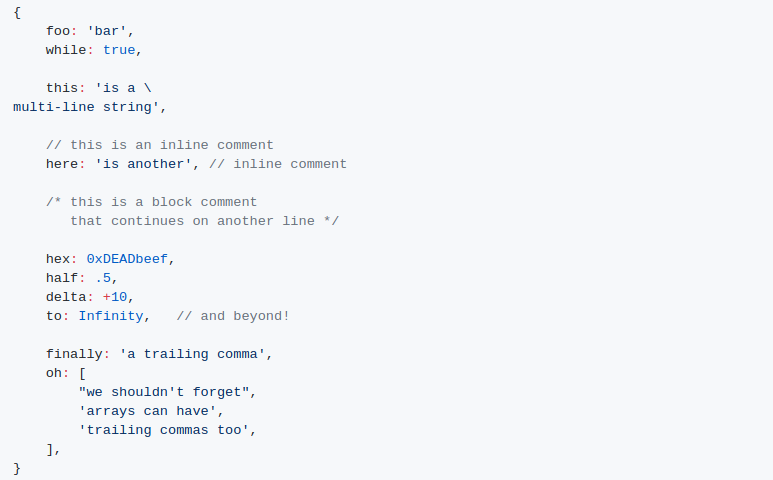Click the 'is another' string value
Viewport: 773px width, 480px height.
click(143, 164)
